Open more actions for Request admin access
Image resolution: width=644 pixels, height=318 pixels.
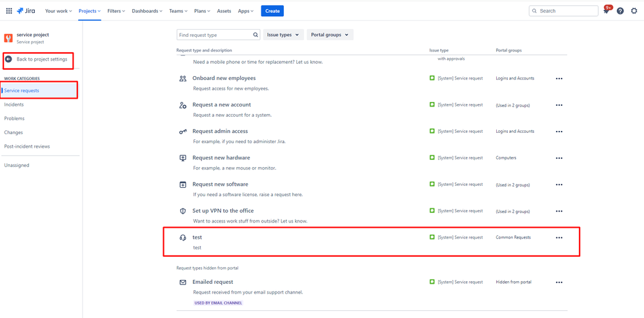pos(559,132)
